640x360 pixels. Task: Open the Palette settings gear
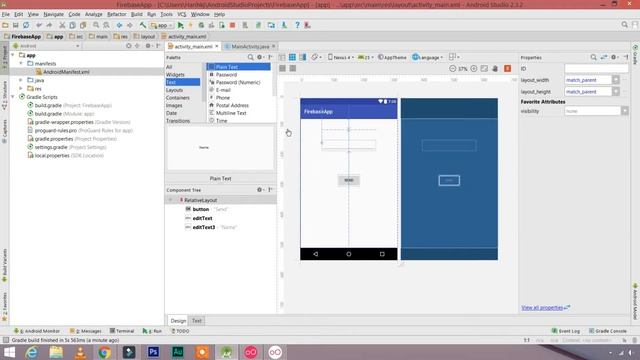coord(260,58)
